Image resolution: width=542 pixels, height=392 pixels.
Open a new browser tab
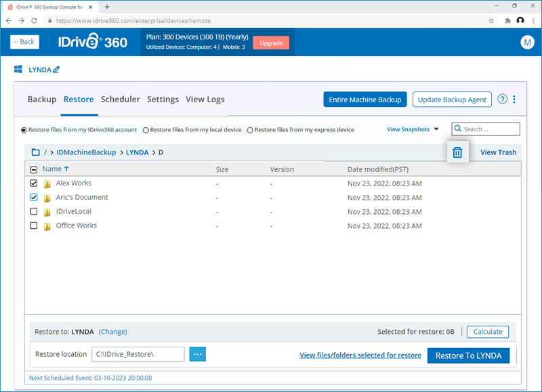click(107, 7)
